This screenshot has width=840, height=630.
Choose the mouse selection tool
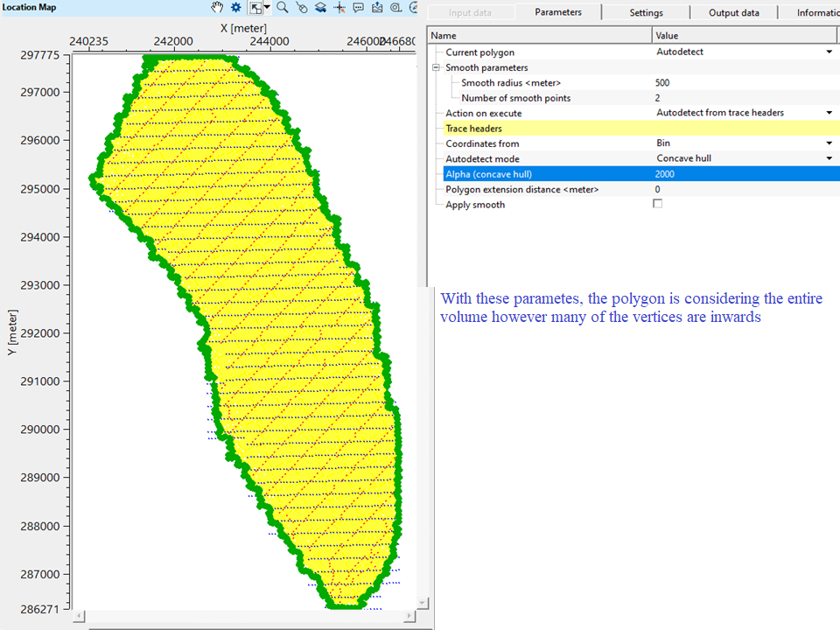302,8
